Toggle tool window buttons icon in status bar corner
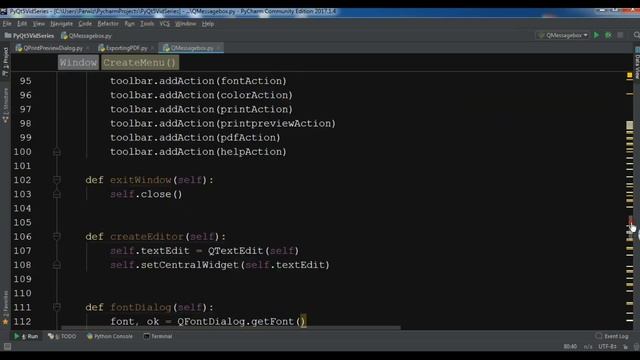Image resolution: width=640 pixels, height=360 pixels. [x=7, y=347]
